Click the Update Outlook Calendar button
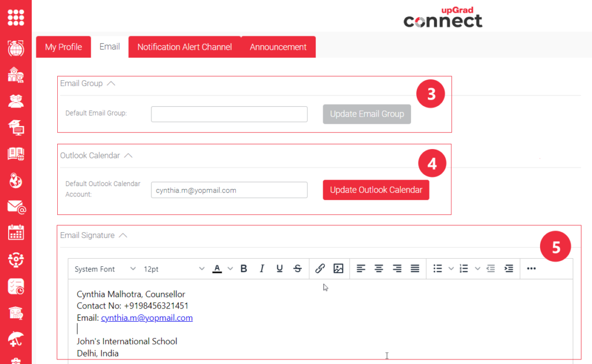The height and width of the screenshot is (364, 592). pyautogui.click(x=376, y=190)
